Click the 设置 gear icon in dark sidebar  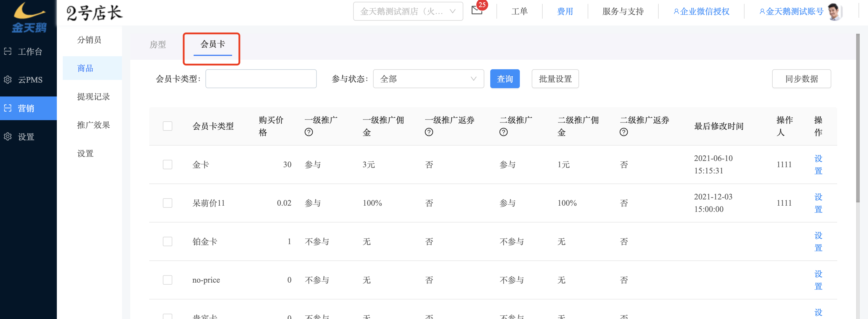[x=7, y=137]
